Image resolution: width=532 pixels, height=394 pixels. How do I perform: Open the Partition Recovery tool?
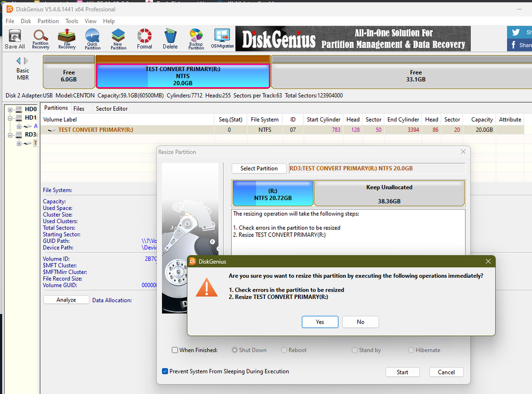(x=40, y=39)
